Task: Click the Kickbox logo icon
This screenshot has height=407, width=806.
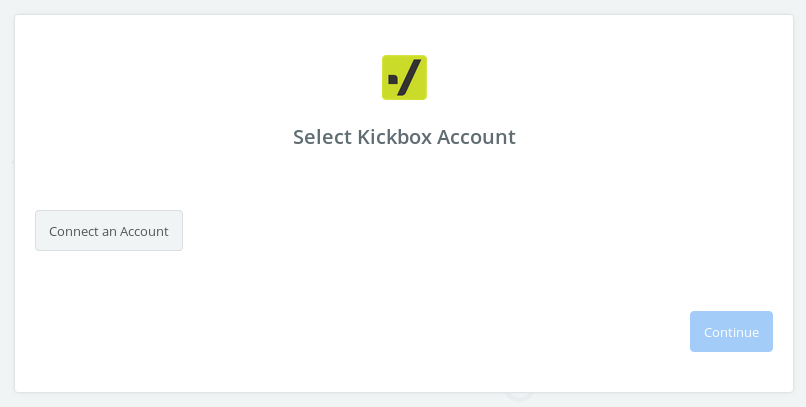Action: (404, 78)
